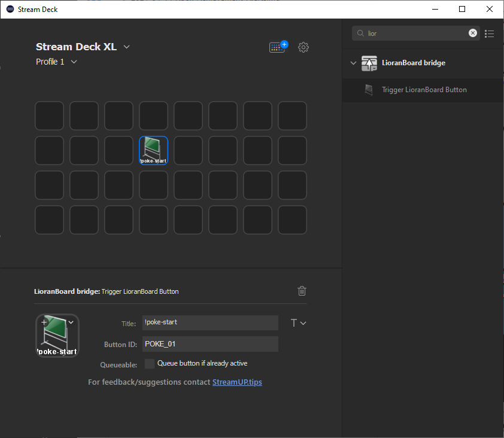Collapse the LioranBoard bridge category
504x438 pixels.
click(x=353, y=63)
